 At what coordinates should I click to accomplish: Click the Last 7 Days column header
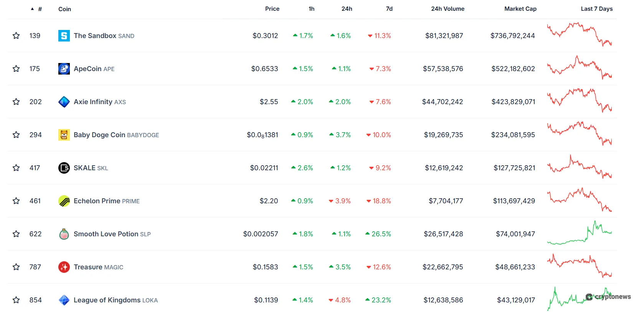(596, 9)
